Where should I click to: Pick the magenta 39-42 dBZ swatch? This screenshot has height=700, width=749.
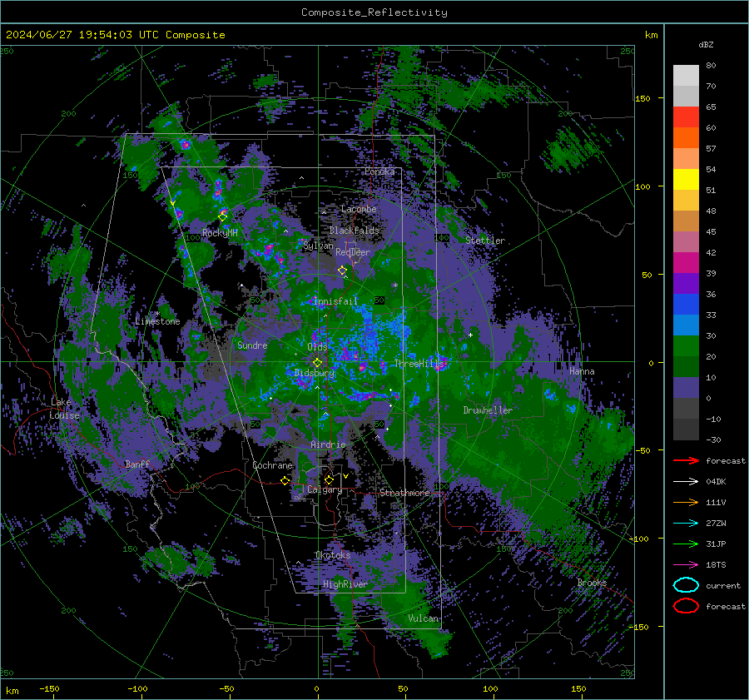(686, 262)
